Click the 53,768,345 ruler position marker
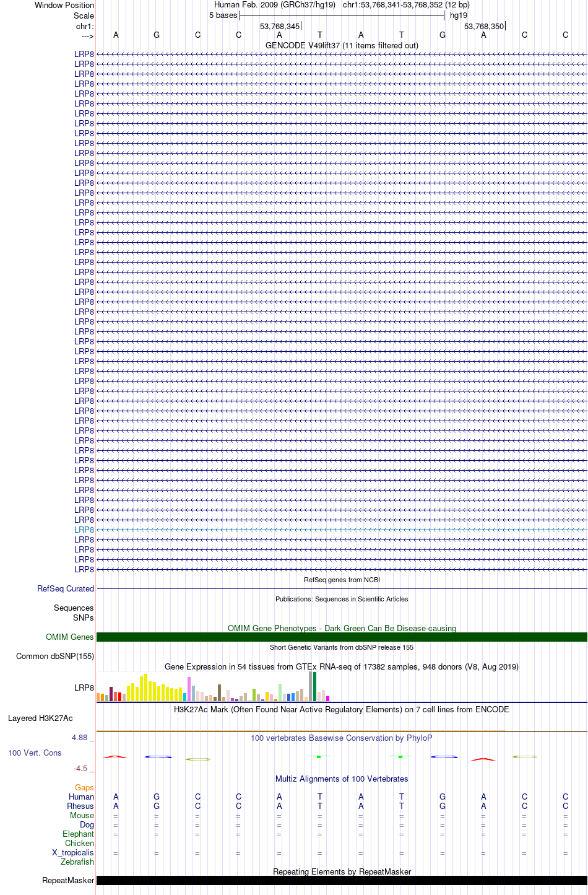 point(280,26)
